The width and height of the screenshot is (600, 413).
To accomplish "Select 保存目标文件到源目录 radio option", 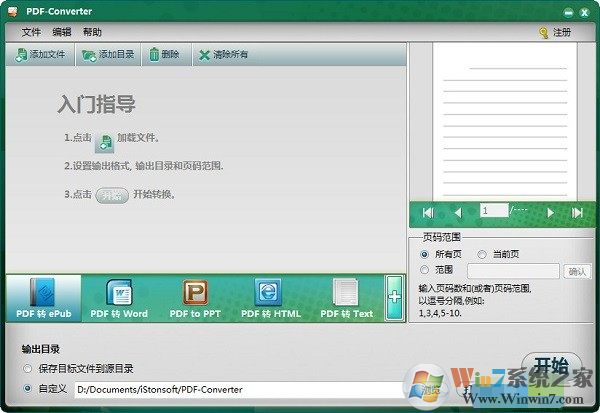I will coord(27,369).
